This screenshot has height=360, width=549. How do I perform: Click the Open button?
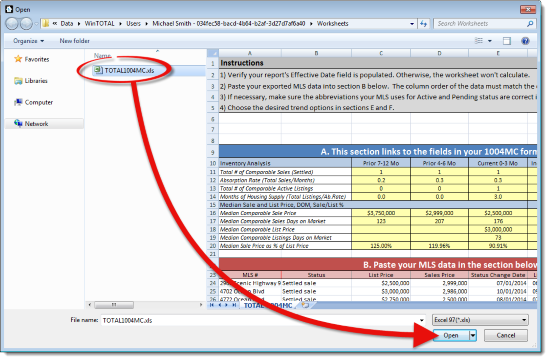[451, 335]
